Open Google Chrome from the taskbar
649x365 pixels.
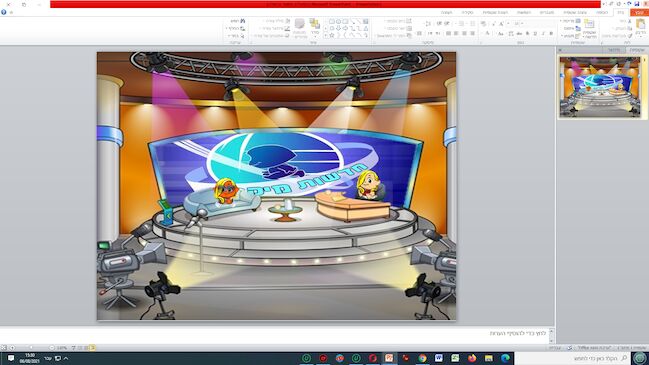click(x=422, y=358)
